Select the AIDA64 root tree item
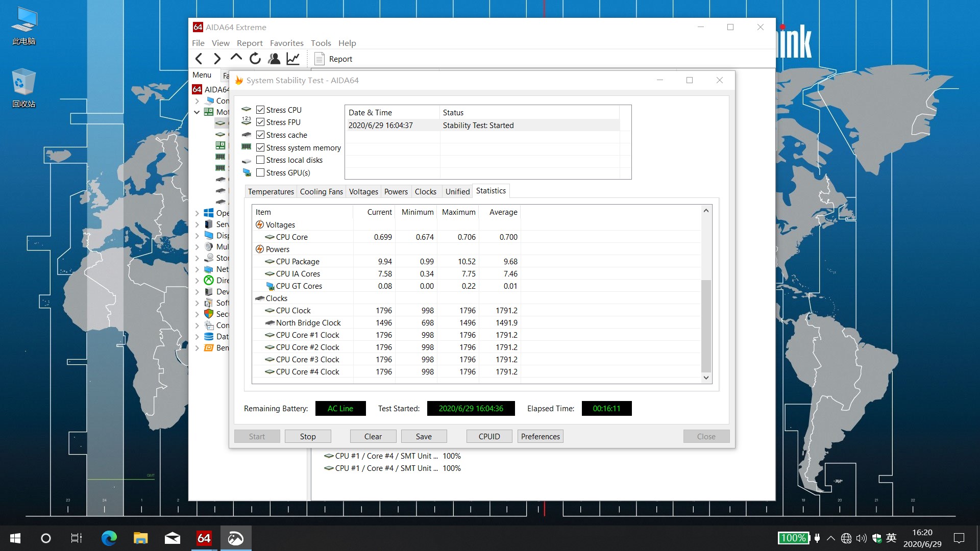This screenshot has height=551, width=980. [x=210, y=89]
